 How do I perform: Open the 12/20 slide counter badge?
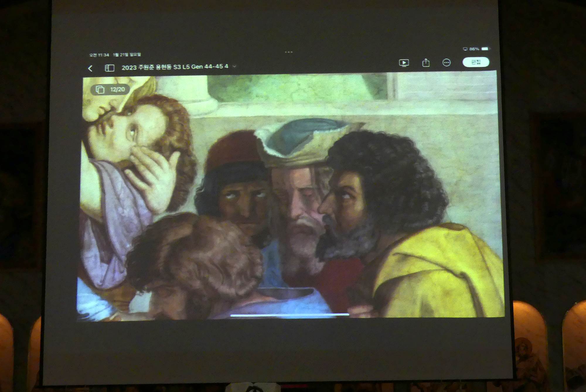point(110,90)
